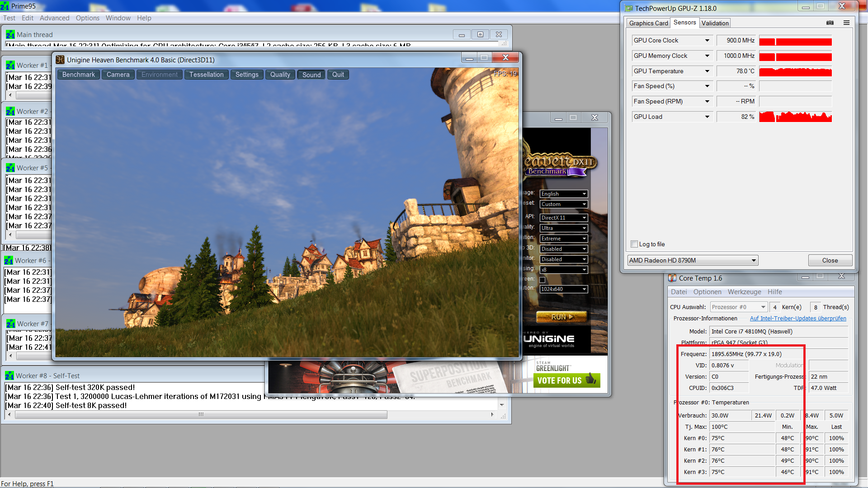Click the Worker #8 Self-Test window icon
The width and height of the screenshot is (868, 488).
pyautogui.click(x=9, y=376)
